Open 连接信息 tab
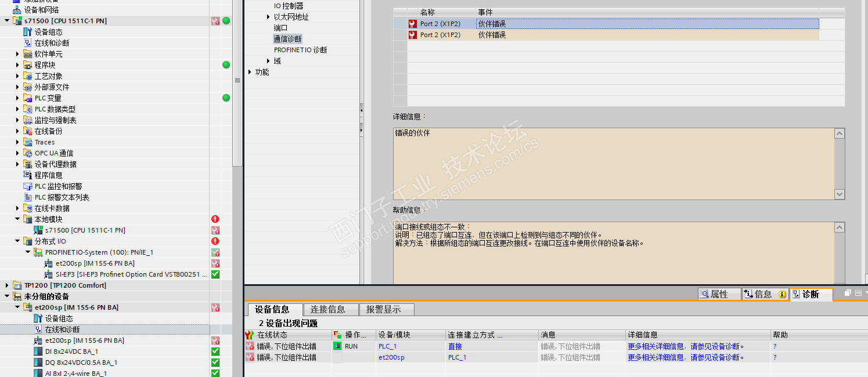This screenshot has height=377, width=868. [331, 309]
